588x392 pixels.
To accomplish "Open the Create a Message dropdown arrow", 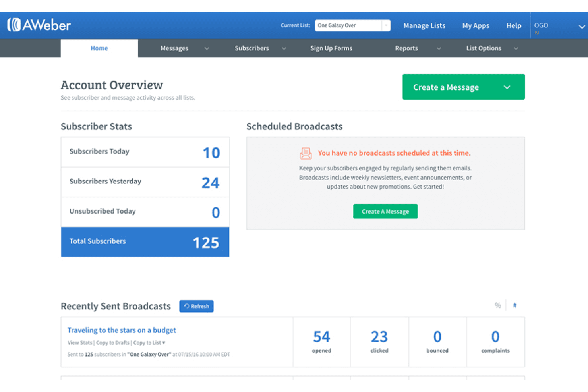I will (507, 87).
